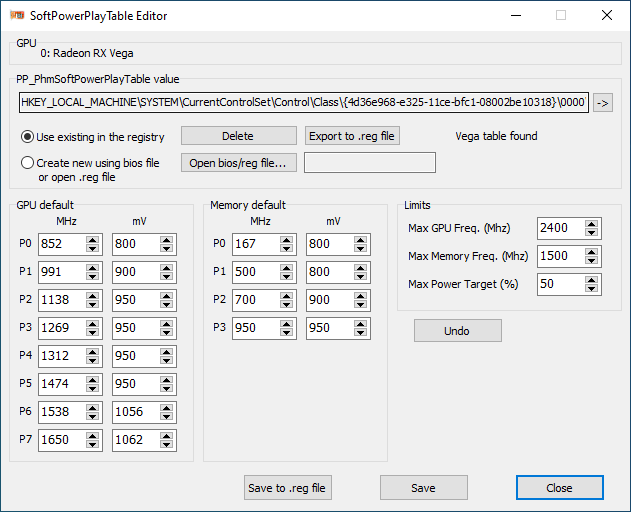Screen dimensions: 631x512
Task: Click the app icon in title bar
Action: [x=16, y=15]
